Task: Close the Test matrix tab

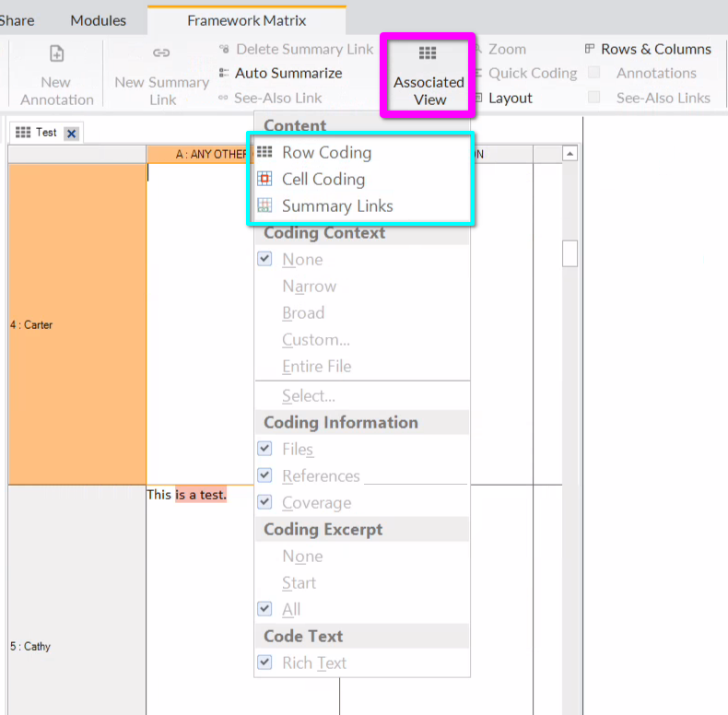Action: point(72,133)
